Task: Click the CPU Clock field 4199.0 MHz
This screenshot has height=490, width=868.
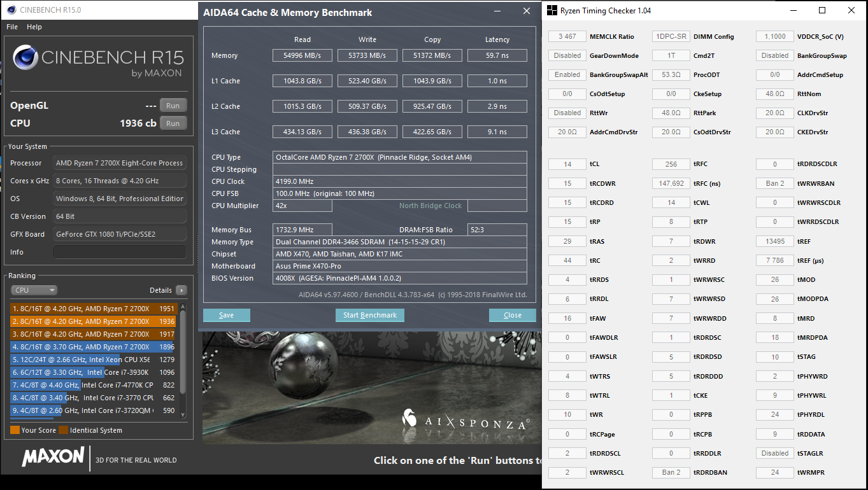Action: (399, 181)
